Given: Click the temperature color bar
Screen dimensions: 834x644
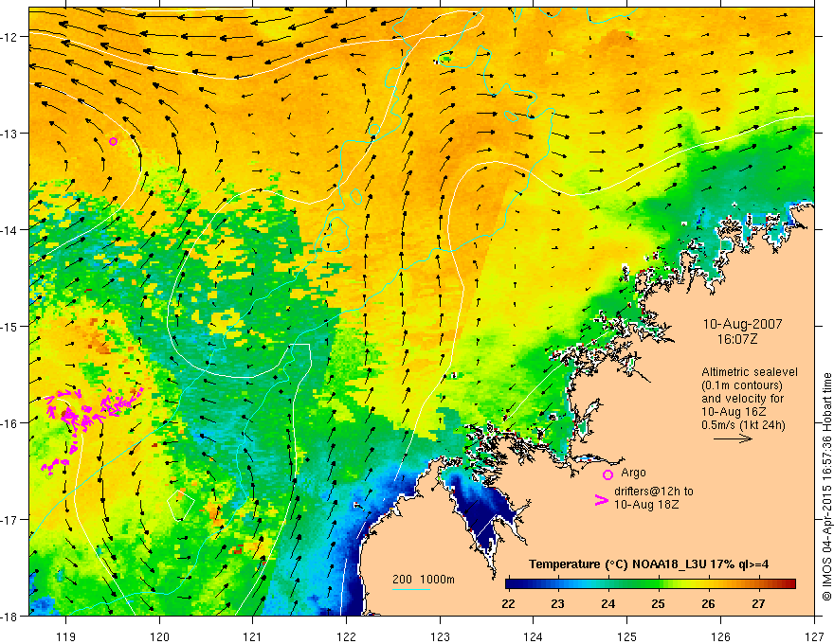Looking at the screenshot, I should 650,584.
